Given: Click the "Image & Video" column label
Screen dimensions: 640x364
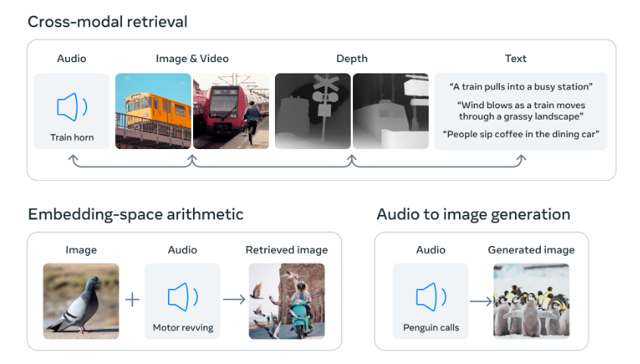Looking at the screenshot, I should point(192,59).
